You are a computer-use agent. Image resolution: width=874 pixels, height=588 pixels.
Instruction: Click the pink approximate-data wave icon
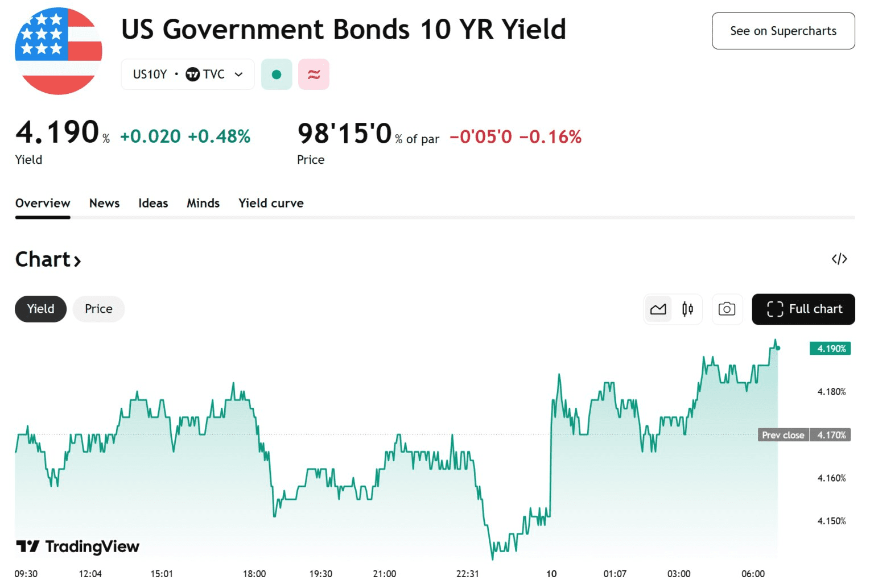tap(314, 74)
